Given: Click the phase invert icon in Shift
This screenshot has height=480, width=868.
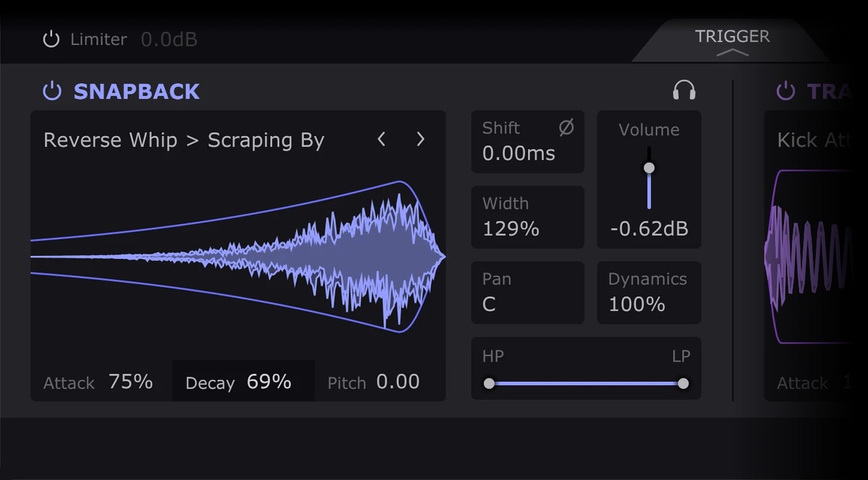Looking at the screenshot, I should click(x=566, y=128).
